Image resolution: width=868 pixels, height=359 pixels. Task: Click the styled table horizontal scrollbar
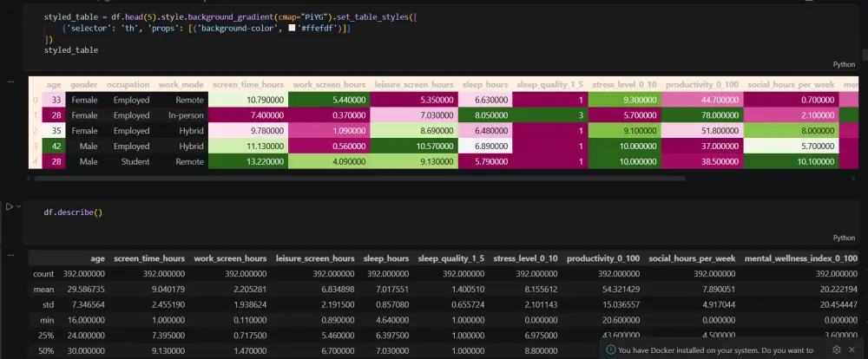point(360,179)
